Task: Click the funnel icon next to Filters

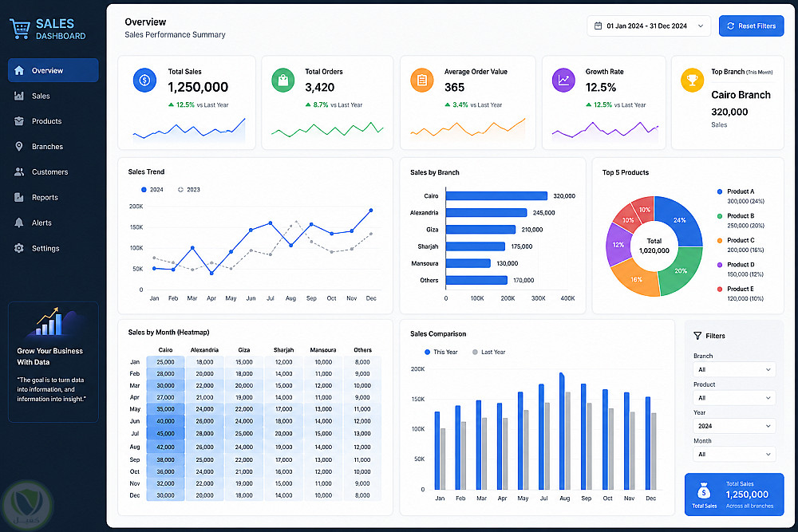Action: [x=697, y=336]
